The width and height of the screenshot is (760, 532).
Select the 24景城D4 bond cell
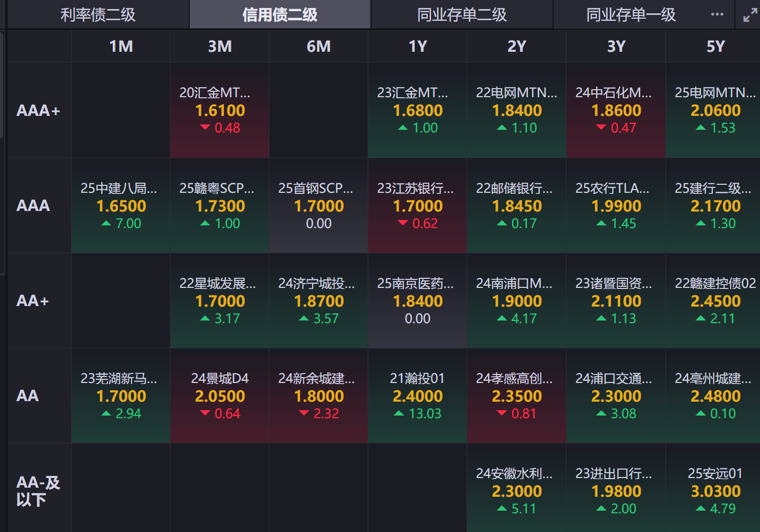[x=220, y=396]
